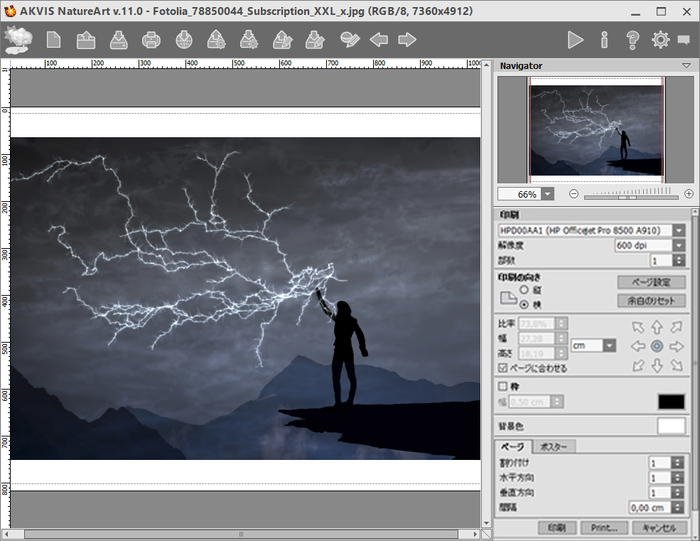This screenshot has width=700, height=541.
Task: Open the white 背景色 background color swatch
Action: [671, 426]
